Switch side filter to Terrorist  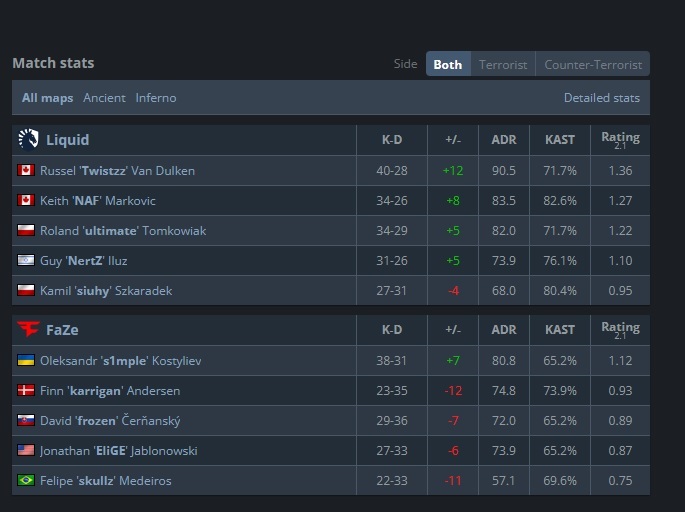point(503,65)
